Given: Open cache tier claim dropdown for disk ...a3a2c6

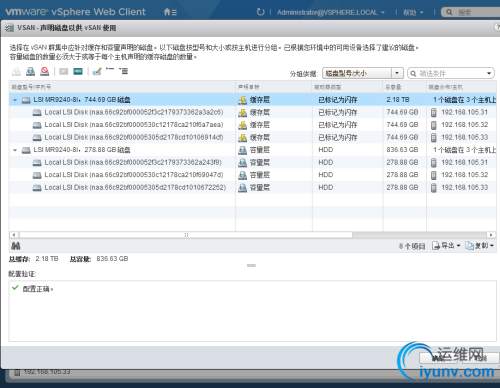Looking at the screenshot, I should tap(254, 112).
